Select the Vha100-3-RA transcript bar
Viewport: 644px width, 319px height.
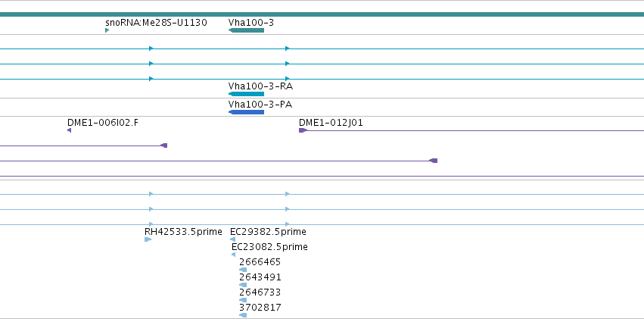[246, 94]
